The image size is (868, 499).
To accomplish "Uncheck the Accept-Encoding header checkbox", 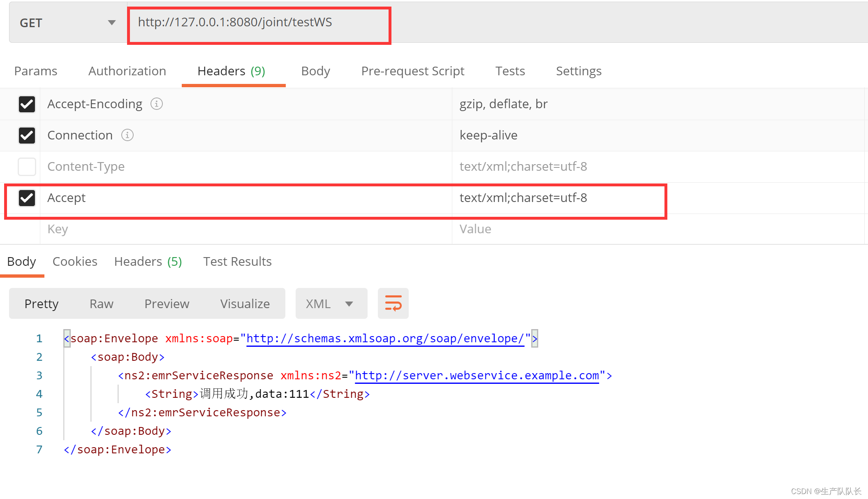I will coord(27,104).
